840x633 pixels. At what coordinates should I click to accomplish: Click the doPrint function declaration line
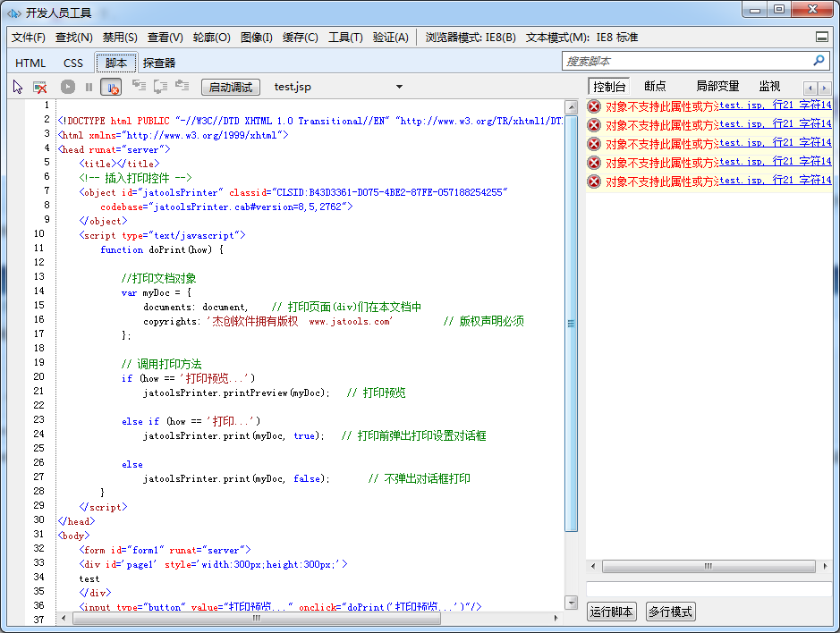[x=162, y=249]
